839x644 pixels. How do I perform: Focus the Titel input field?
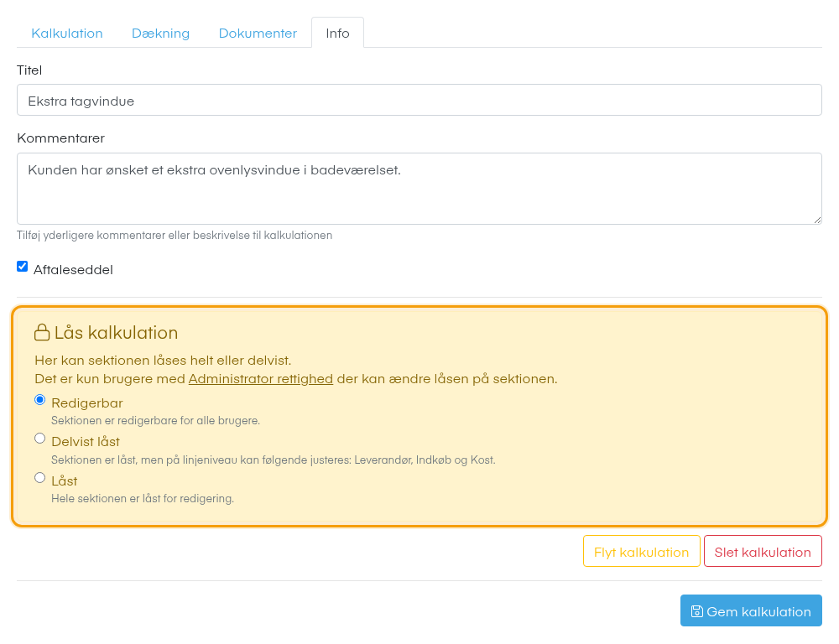[x=419, y=100]
